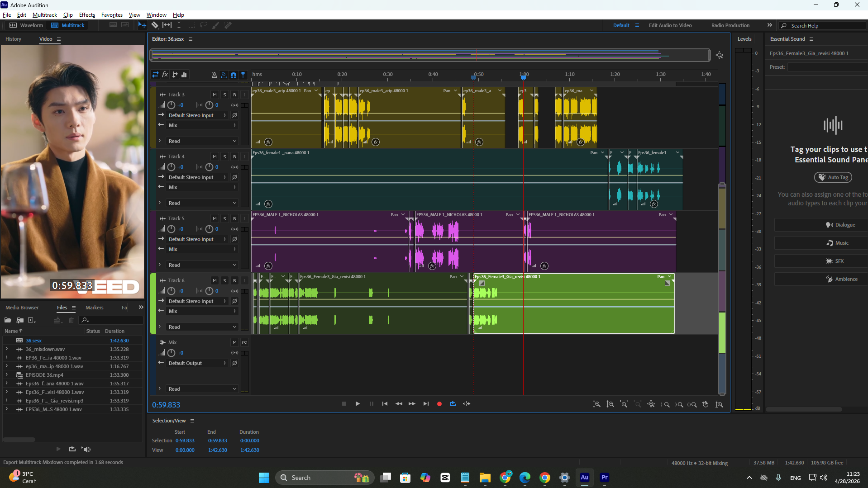868x488 pixels.
Task: Click Import File icon in Files panel
Action: (x=20, y=320)
